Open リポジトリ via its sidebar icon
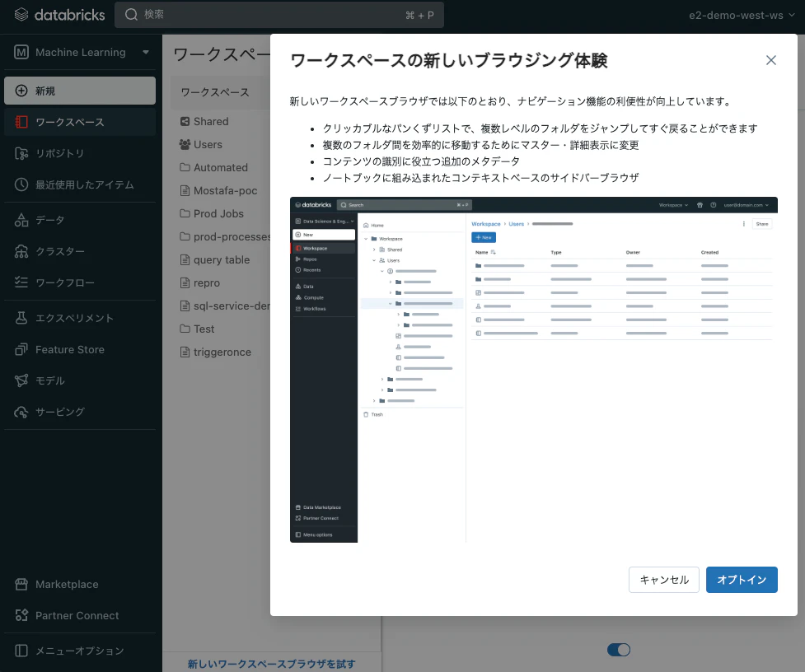The height and width of the screenshot is (672, 805). pyautogui.click(x=21, y=153)
